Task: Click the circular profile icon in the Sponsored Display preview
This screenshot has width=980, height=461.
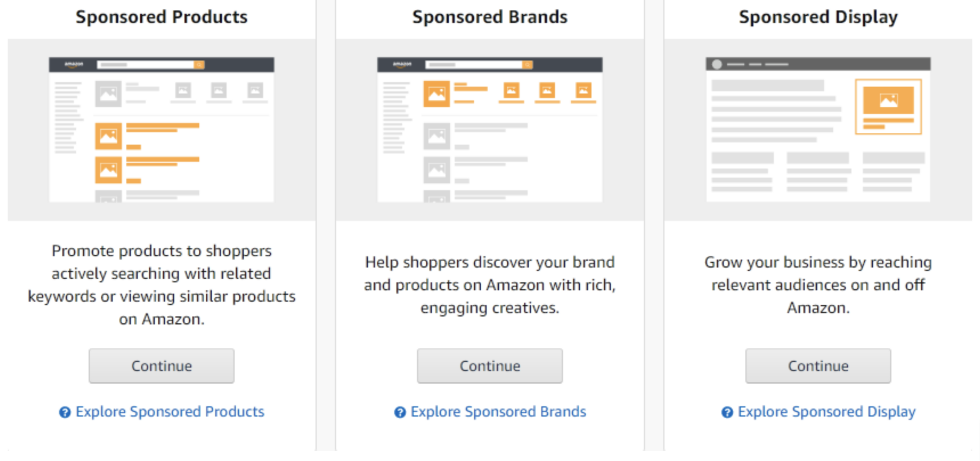Action: [717, 64]
